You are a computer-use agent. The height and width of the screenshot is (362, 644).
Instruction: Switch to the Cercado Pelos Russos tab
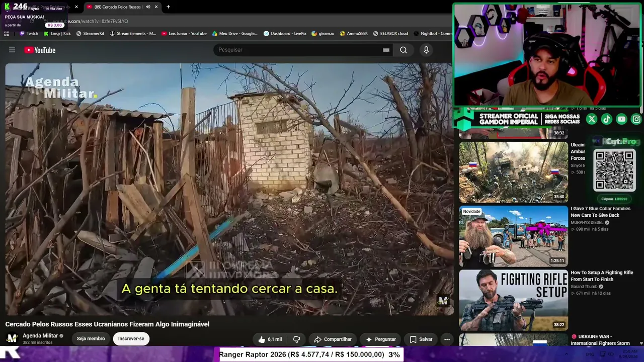(x=122, y=7)
